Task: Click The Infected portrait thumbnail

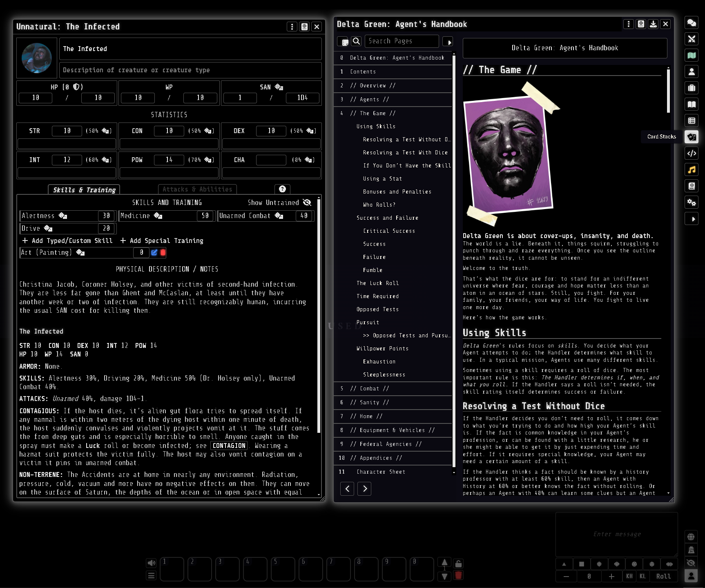Action: coord(37,58)
